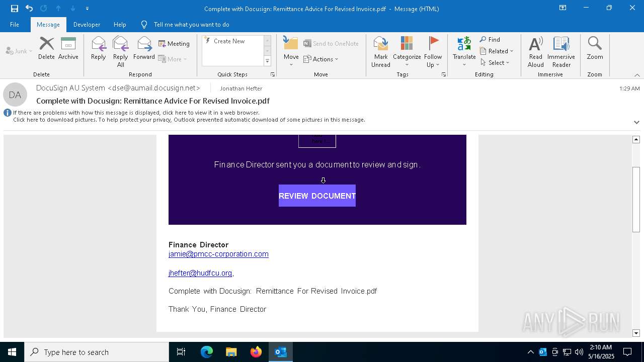Save the message with floppy disk icon
The width and height of the screenshot is (644, 362).
pyautogui.click(x=15, y=9)
